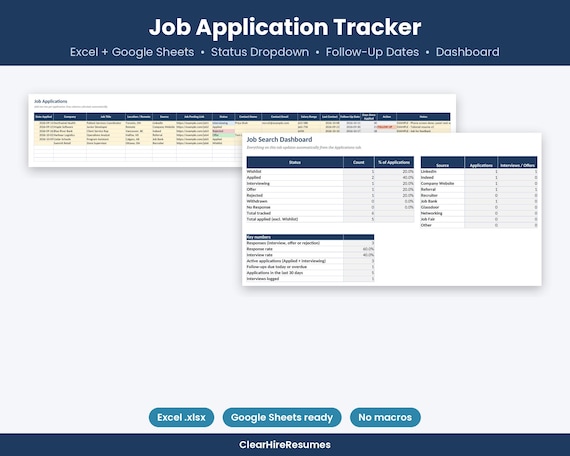Click the Google Sheets ready pill badge
This screenshot has height=456, width=570.
coord(282,417)
